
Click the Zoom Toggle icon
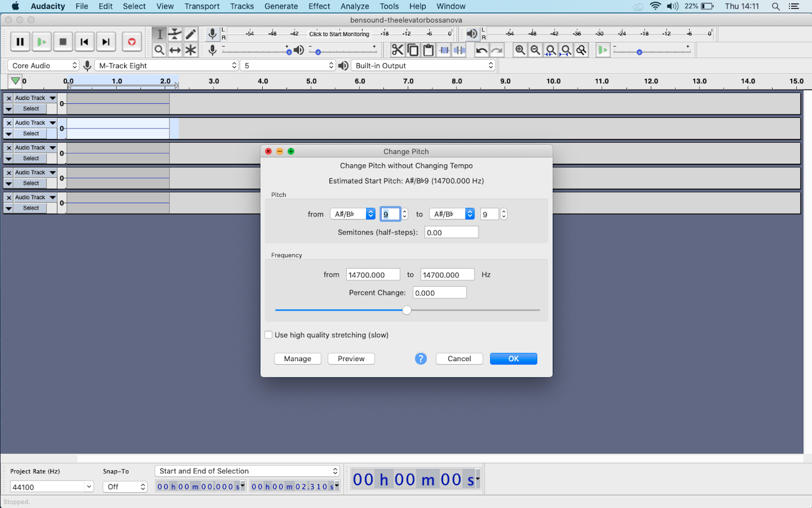[x=581, y=50]
